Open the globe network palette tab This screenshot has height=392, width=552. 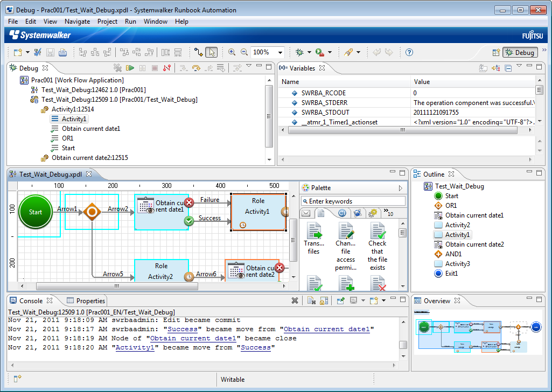(358, 213)
